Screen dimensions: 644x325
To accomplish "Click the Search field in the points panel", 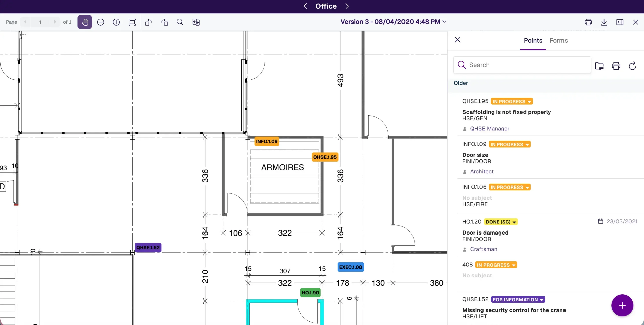I will click(x=522, y=65).
